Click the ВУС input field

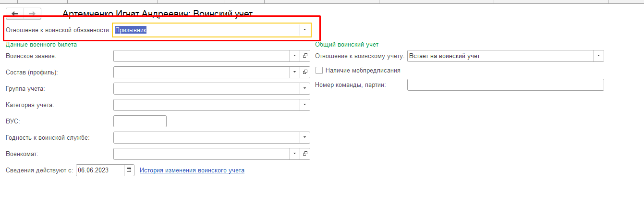click(x=140, y=121)
